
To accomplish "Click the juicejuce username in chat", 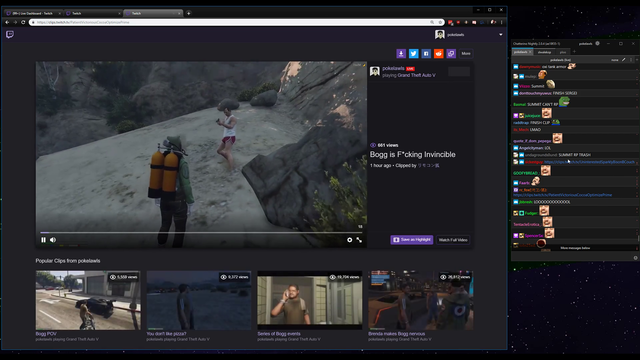I will [x=533, y=116].
